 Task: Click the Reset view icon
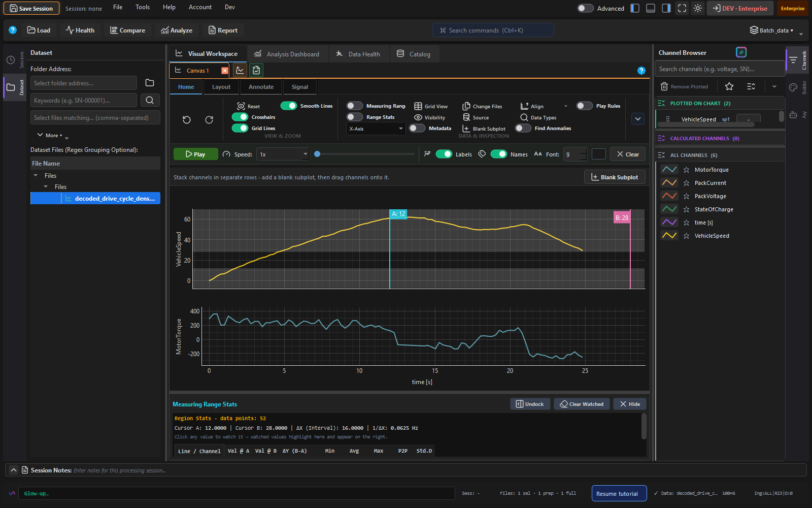(x=241, y=106)
